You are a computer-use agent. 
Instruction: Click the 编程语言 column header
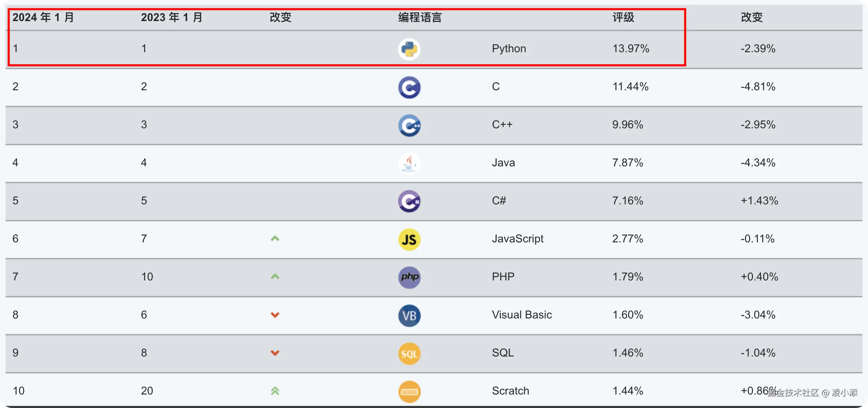pyautogui.click(x=419, y=17)
